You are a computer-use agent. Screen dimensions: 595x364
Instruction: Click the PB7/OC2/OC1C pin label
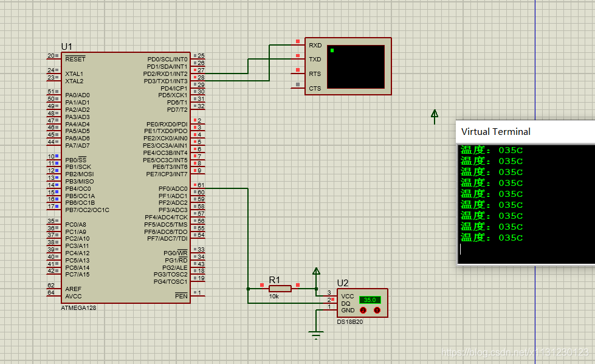click(87, 210)
